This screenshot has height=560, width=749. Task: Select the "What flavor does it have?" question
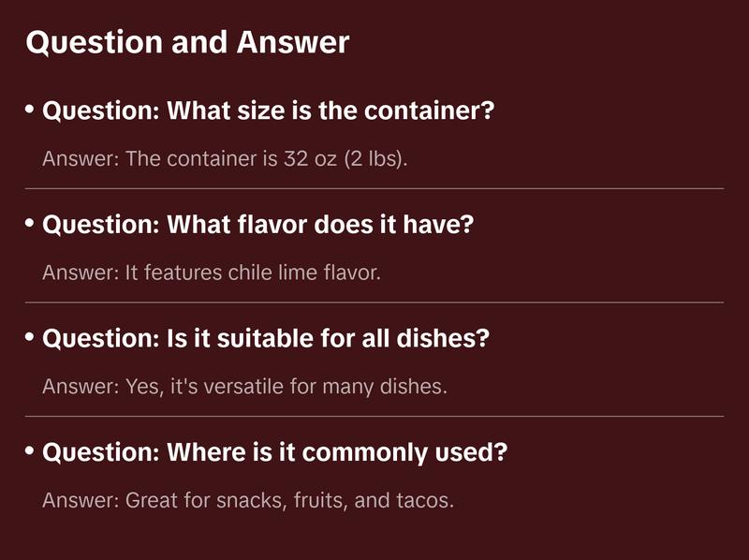tap(257, 225)
